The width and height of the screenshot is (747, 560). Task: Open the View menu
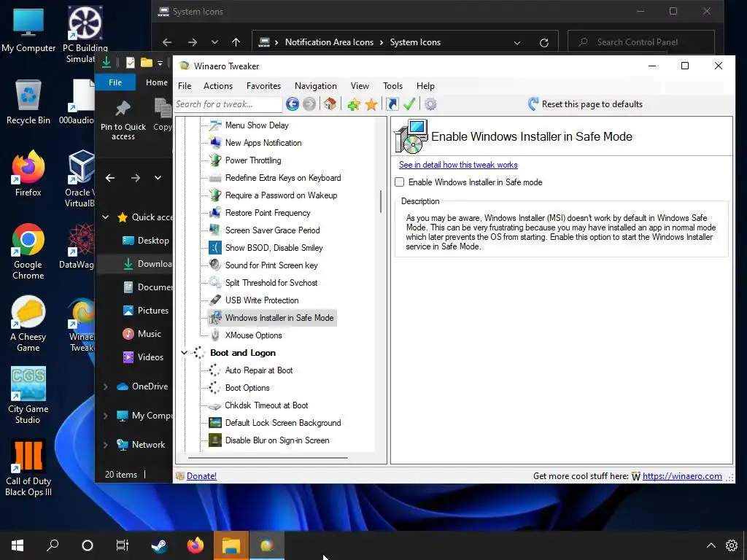coord(360,86)
